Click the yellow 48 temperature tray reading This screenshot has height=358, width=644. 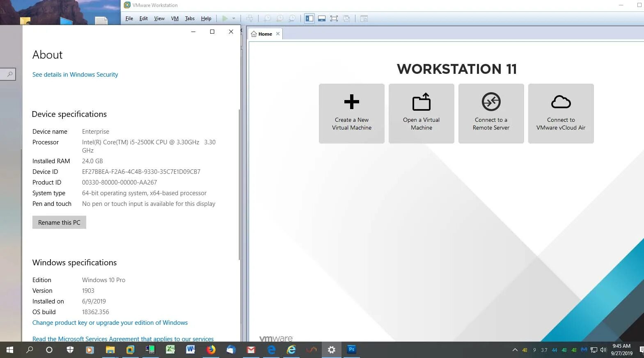pos(525,350)
